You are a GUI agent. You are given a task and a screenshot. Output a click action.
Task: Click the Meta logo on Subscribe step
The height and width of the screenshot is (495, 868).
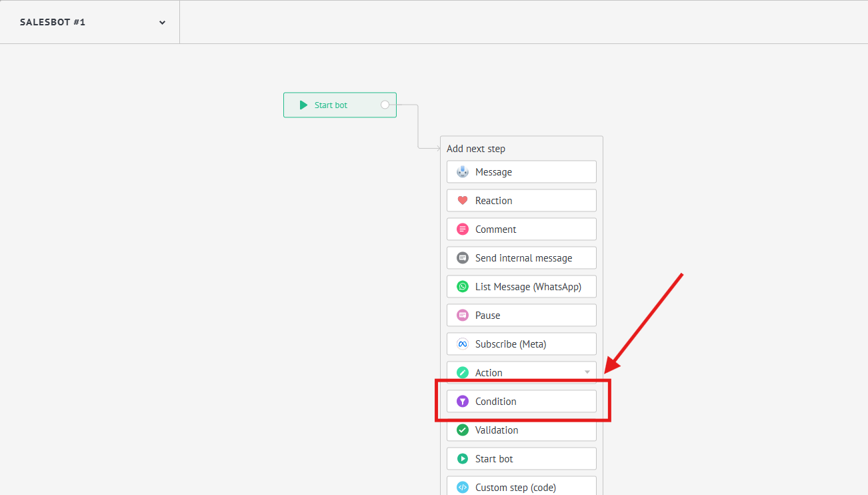462,344
